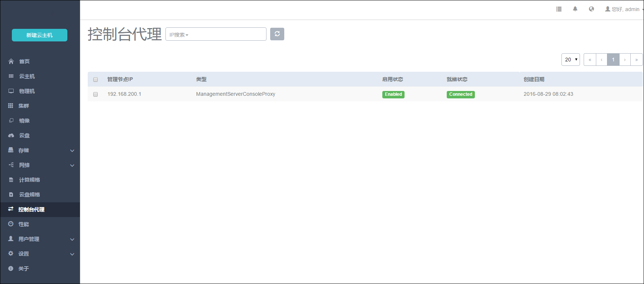The height and width of the screenshot is (284, 644).
Task: Open the IP搜索 search type dropdown
Action: [179, 35]
